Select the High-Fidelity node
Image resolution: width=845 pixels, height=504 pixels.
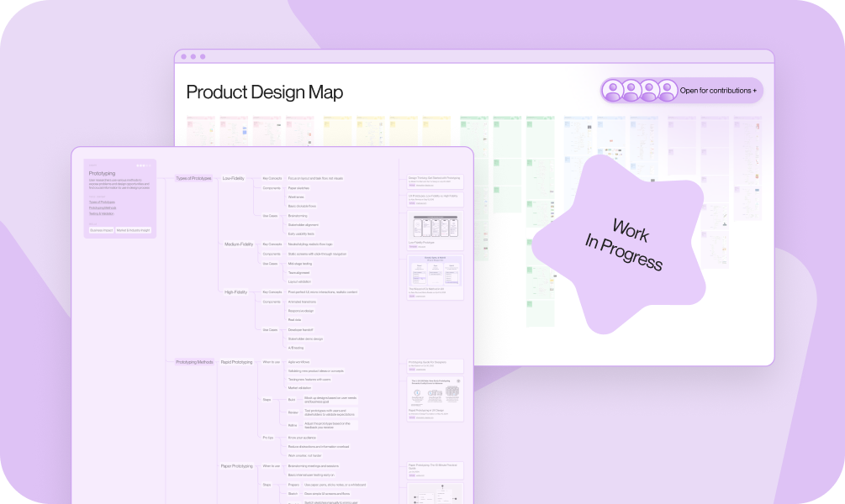[x=236, y=292]
